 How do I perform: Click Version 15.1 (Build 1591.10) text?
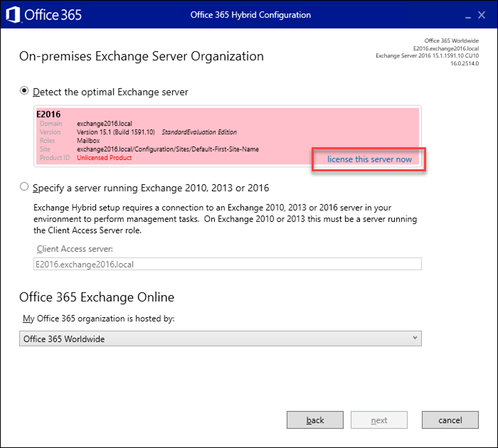pos(115,132)
